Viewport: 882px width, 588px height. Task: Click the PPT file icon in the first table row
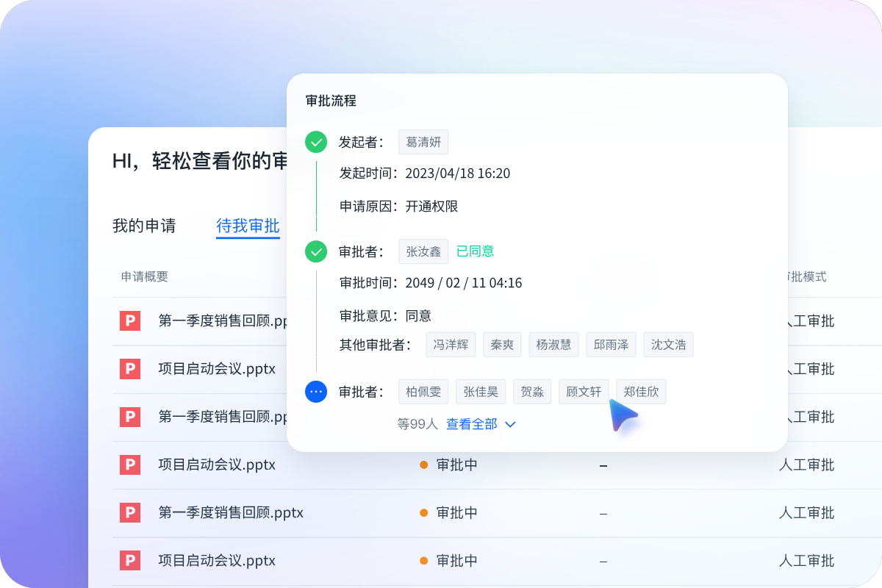click(x=130, y=320)
